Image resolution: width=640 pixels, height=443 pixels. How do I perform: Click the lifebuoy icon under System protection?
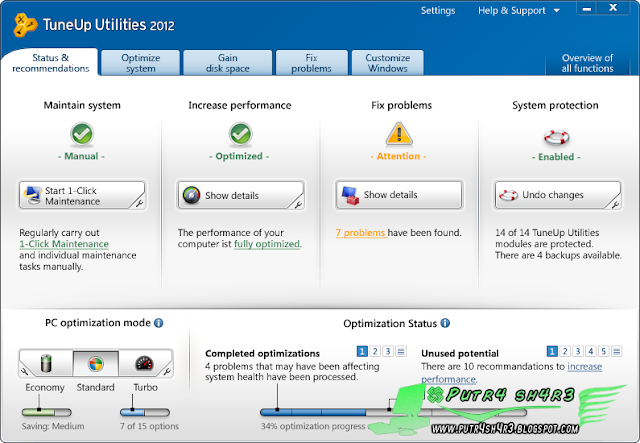(556, 137)
